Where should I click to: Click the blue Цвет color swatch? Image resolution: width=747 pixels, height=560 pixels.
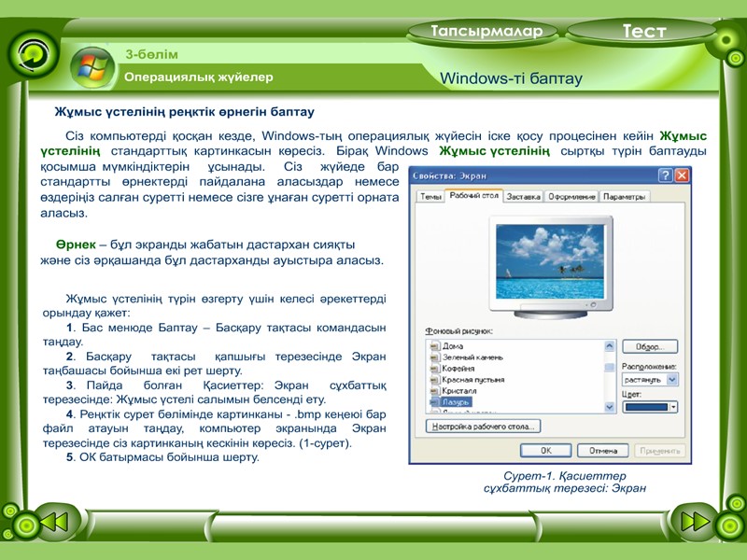(646, 407)
